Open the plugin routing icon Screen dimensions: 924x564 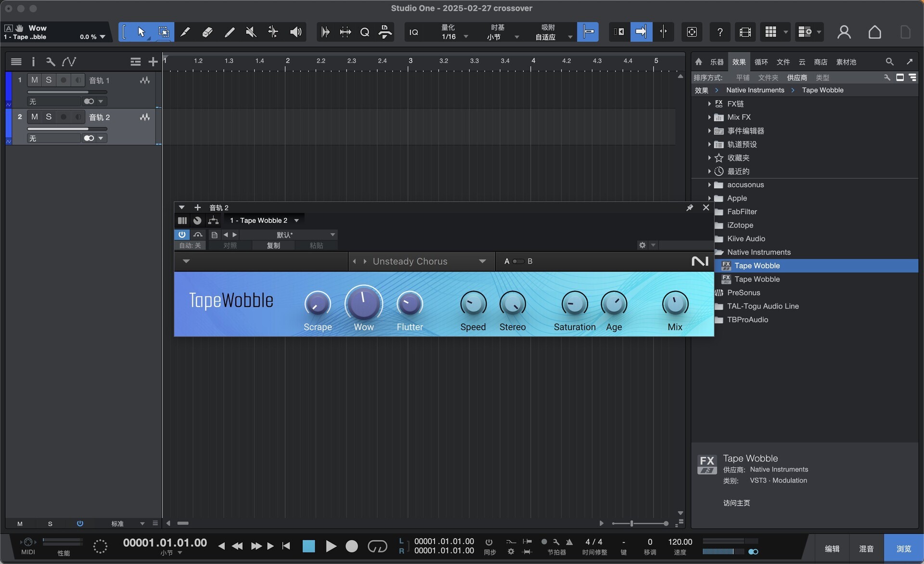tap(213, 220)
